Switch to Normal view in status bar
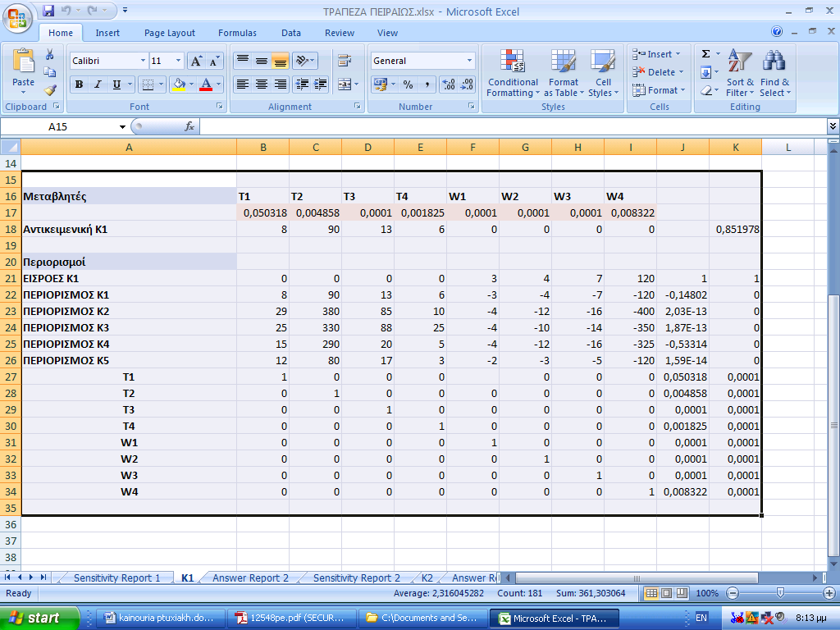 pos(651,593)
